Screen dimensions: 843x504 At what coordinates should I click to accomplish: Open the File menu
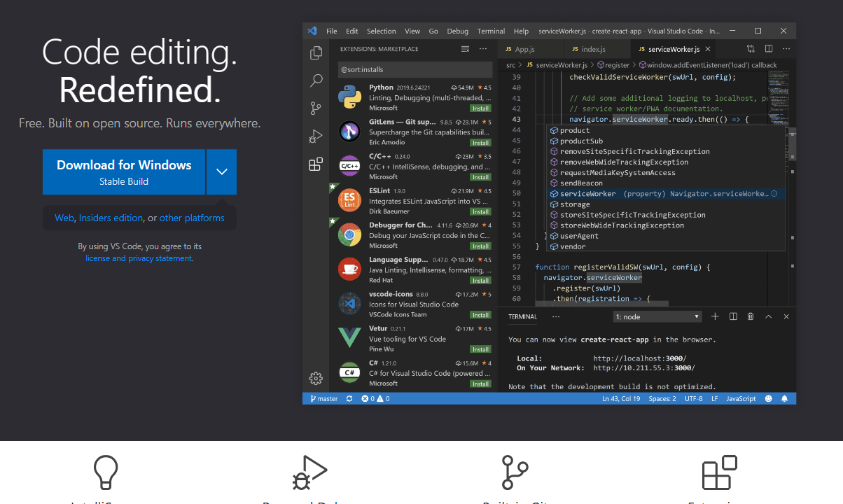pyautogui.click(x=332, y=31)
